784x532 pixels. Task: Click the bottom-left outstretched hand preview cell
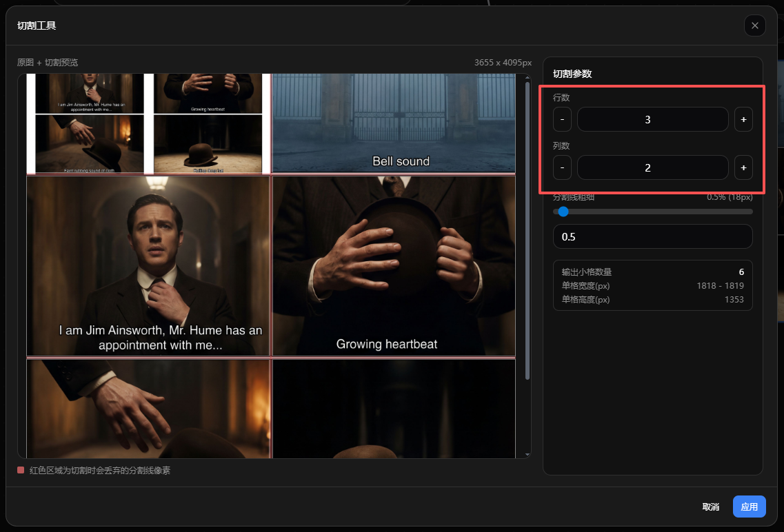pos(148,408)
